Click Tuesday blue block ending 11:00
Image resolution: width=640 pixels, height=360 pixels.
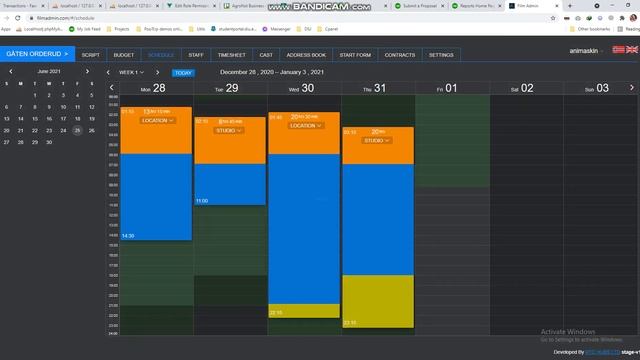point(230,184)
